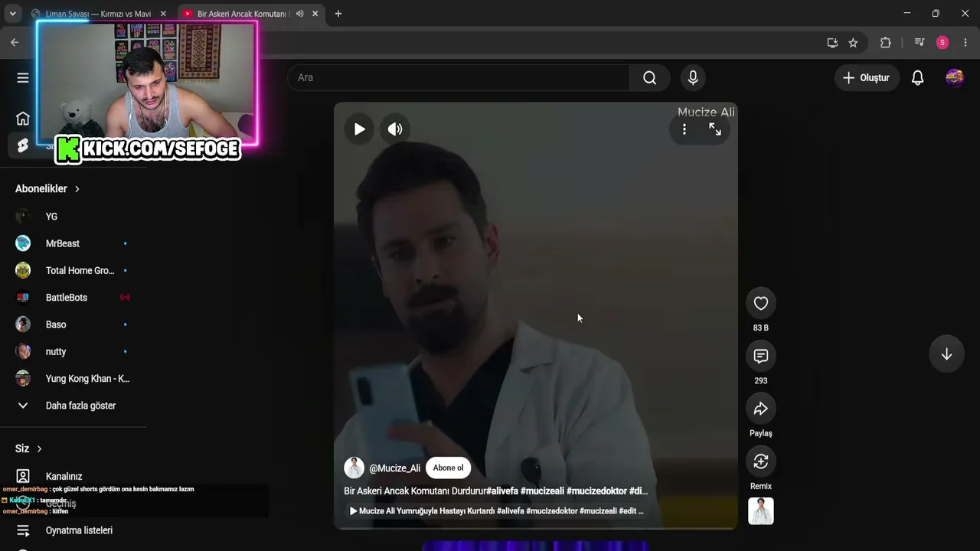The height and width of the screenshot is (551, 980).
Task: Open the Shorts more options menu
Action: click(x=684, y=129)
